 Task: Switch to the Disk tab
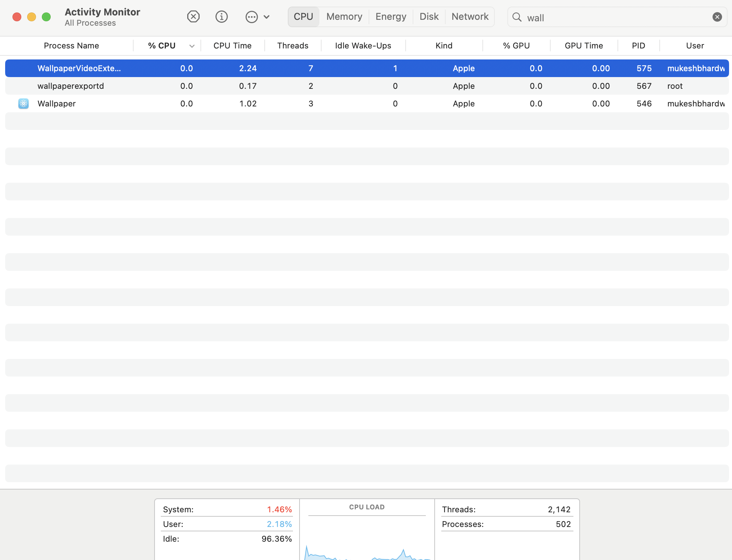(429, 17)
